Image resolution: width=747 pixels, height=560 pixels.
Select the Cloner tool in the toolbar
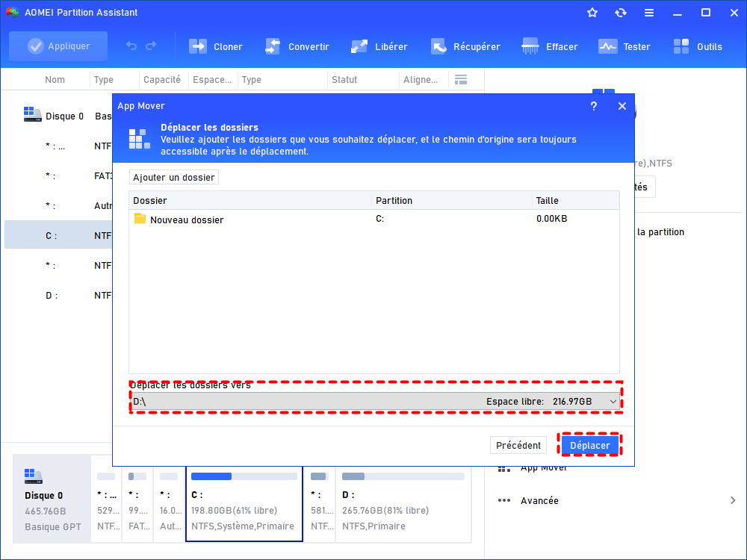pos(216,46)
